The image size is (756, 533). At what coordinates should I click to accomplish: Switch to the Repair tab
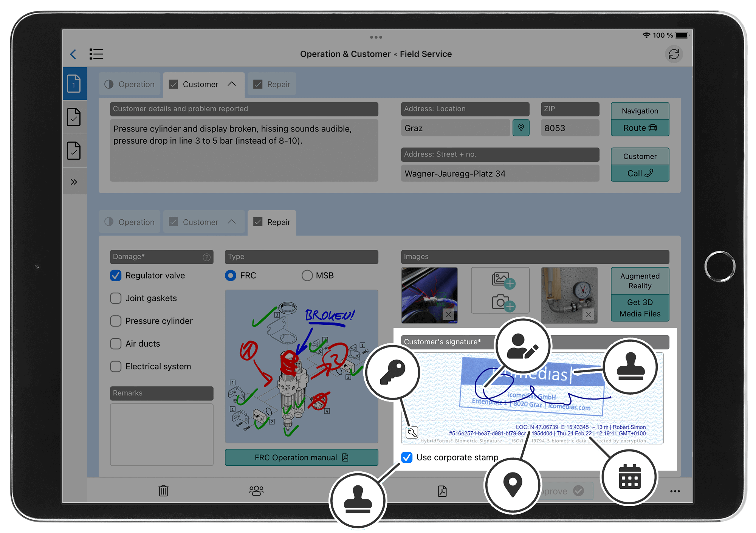276,84
